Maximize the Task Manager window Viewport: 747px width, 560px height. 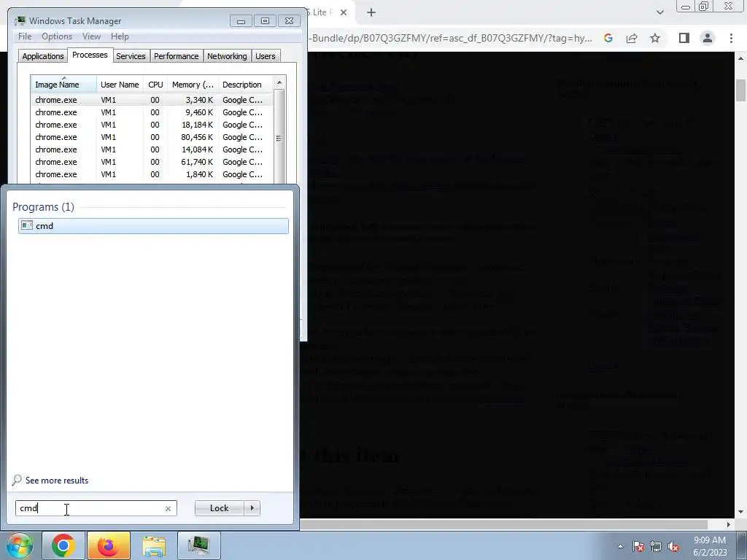pos(265,21)
